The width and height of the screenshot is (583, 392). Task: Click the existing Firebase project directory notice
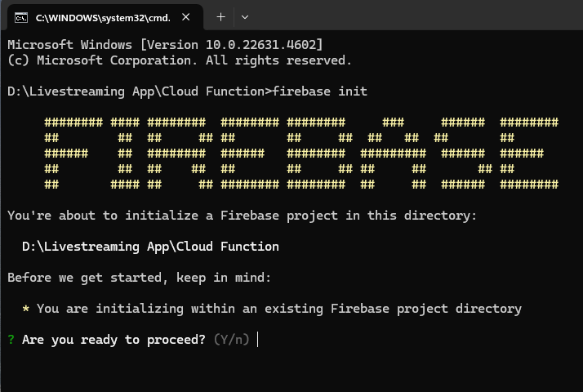[278, 309]
